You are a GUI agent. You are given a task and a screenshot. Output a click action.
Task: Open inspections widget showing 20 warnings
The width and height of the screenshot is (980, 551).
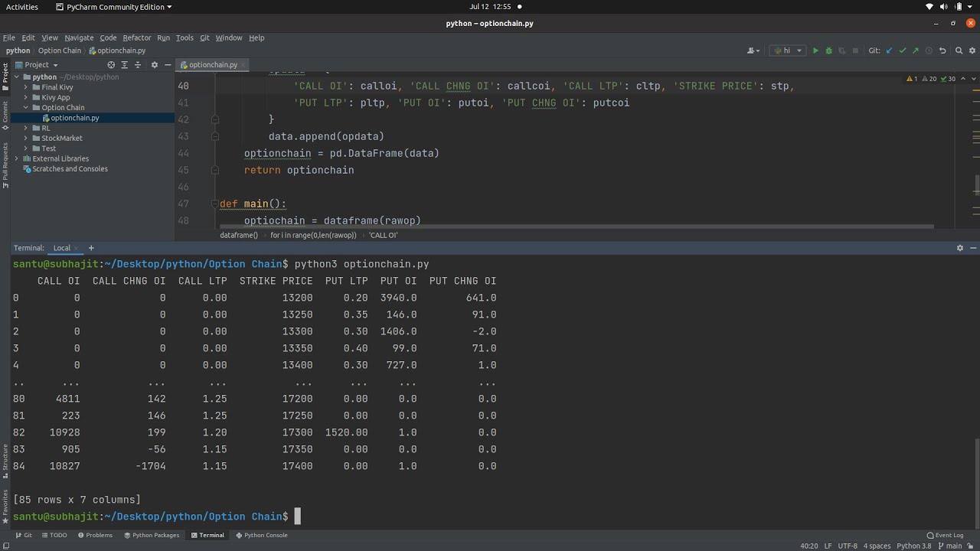pyautogui.click(x=929, y=78)
